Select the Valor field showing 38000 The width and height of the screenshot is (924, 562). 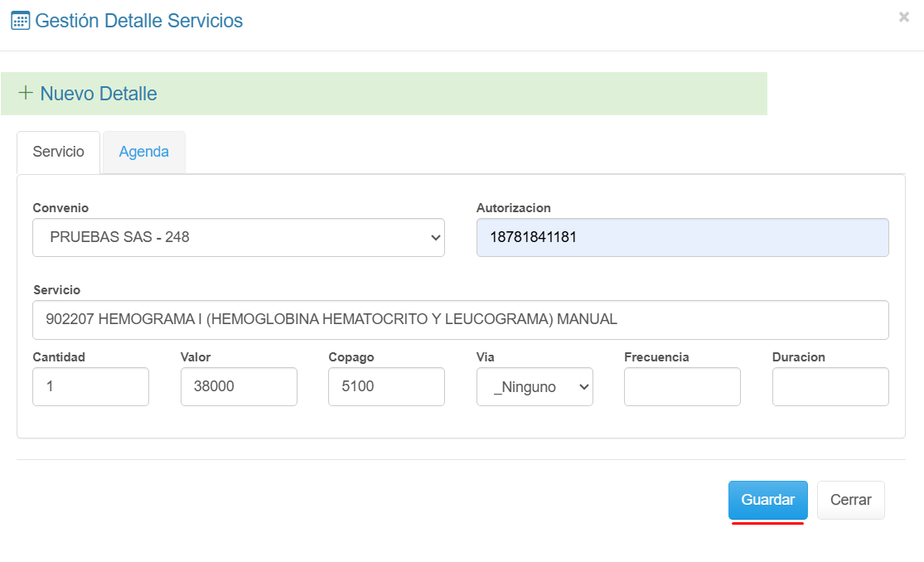(239, 387)
